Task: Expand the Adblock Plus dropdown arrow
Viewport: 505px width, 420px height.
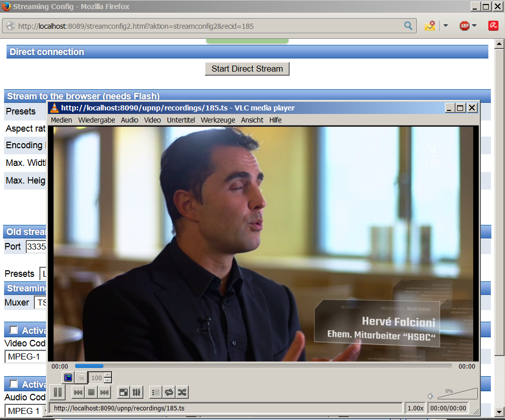Action: click(474, 26)
